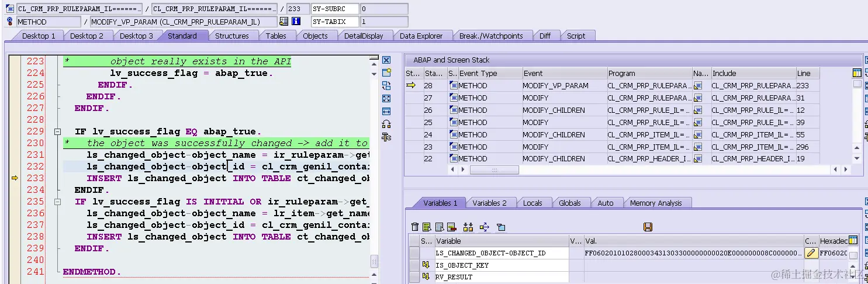868x284 pixels.
Task: Click the Event Type column header
Action: (490, 73)
